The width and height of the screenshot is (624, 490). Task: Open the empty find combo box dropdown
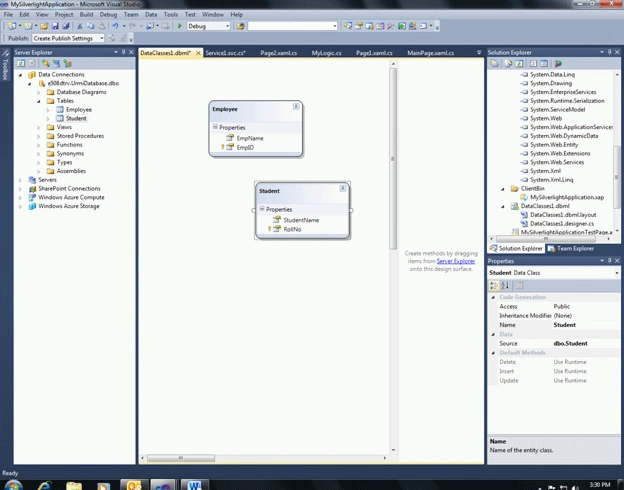point(335,26)
